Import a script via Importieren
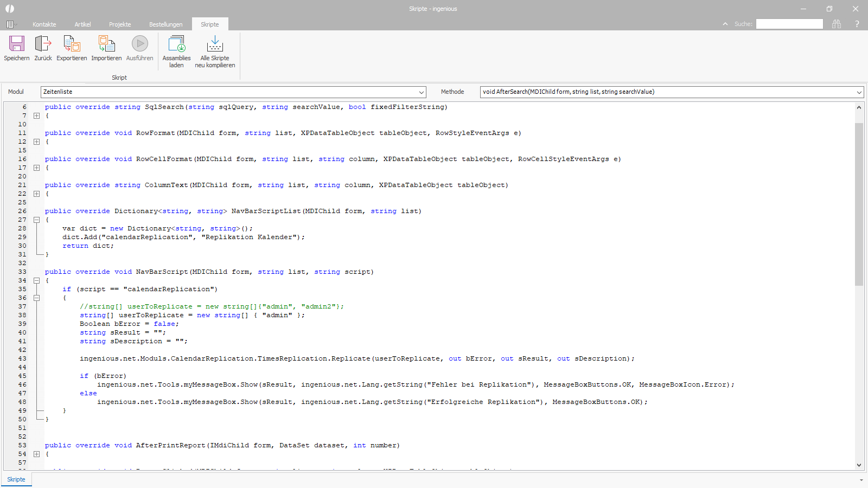868x488 pixels. [106, 49]
